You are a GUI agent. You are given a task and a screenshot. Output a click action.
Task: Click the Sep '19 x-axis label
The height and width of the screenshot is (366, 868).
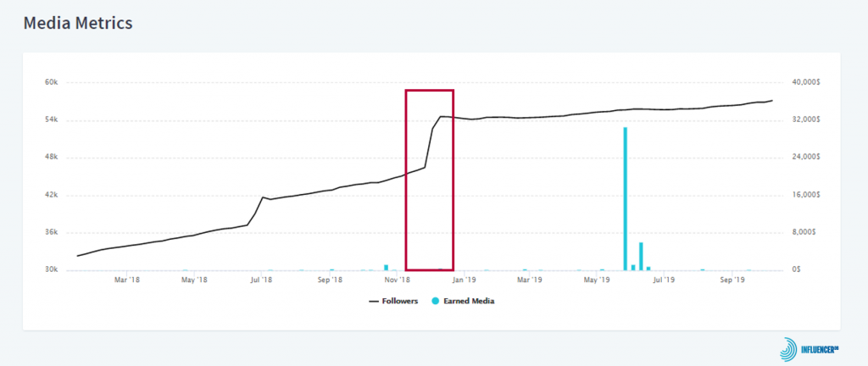[732, 279]
